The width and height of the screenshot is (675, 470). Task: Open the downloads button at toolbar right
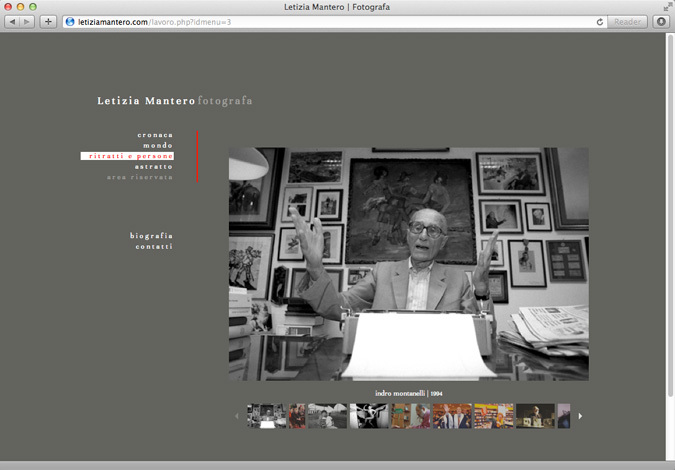point(661,22)
